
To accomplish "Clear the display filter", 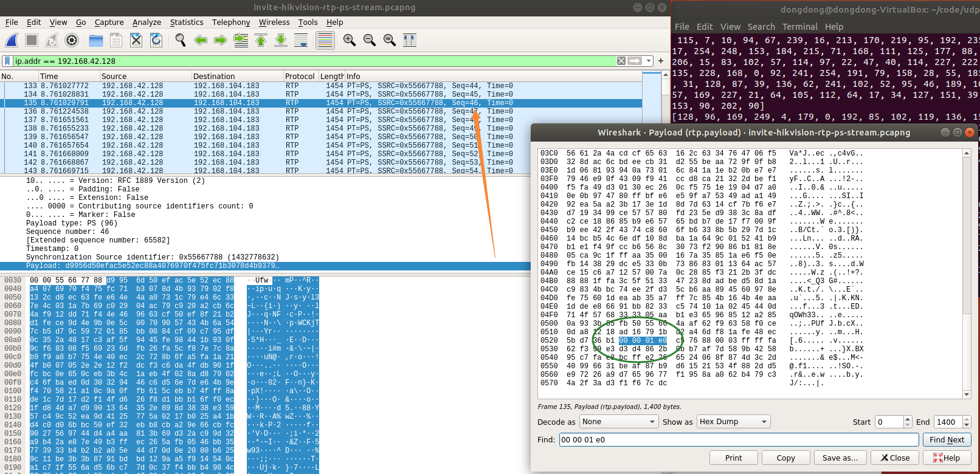I will (x=621, y=61).
